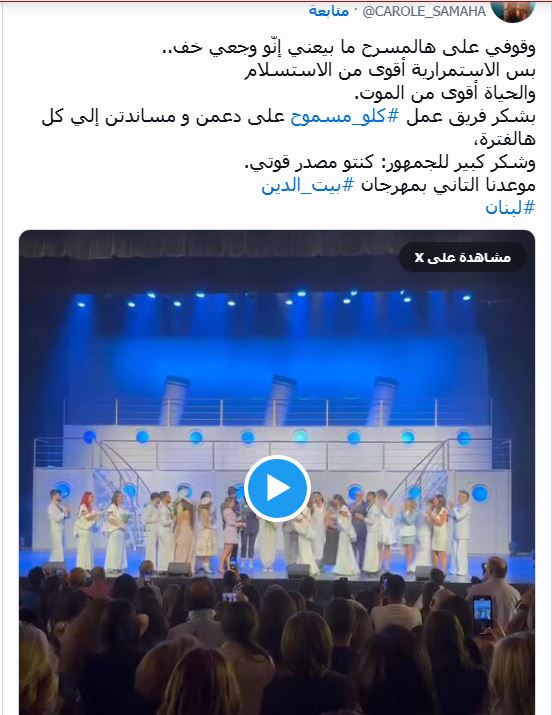This screenshot has width=552, height=715.
Task: Click the raised phone in the audience
Action: [482, 615]
